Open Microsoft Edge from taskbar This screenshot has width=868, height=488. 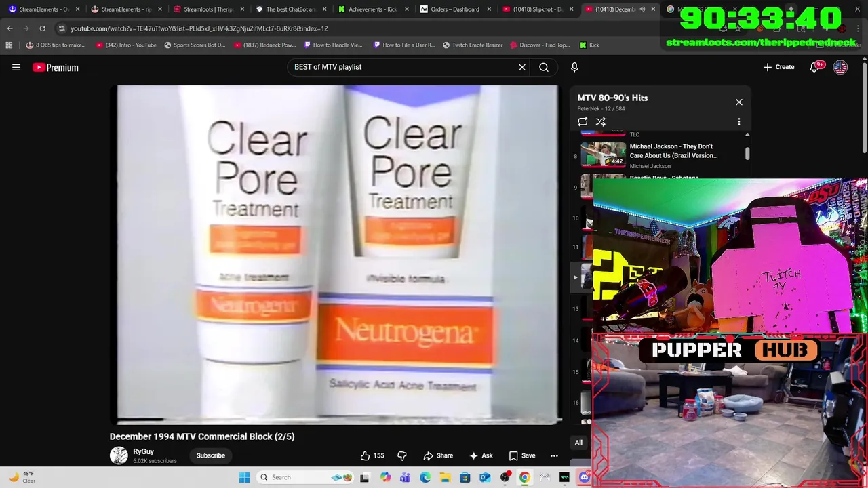click(425, 477)
